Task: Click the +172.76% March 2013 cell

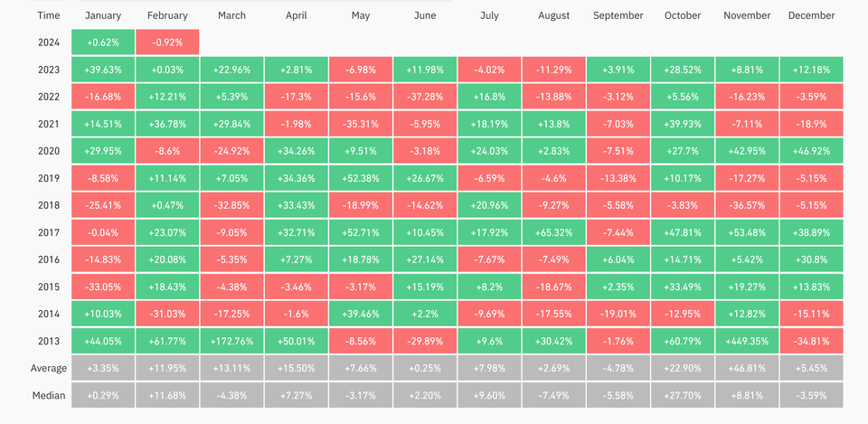Action: 231,342
